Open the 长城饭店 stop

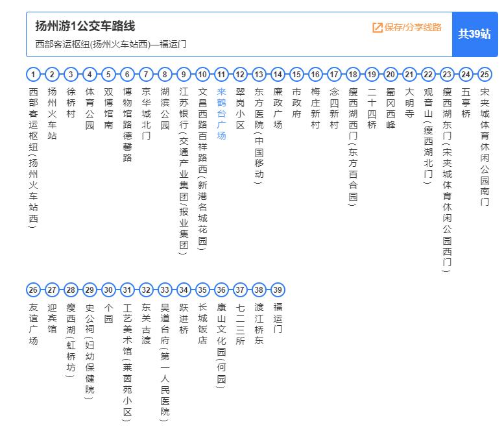point(202,324)
